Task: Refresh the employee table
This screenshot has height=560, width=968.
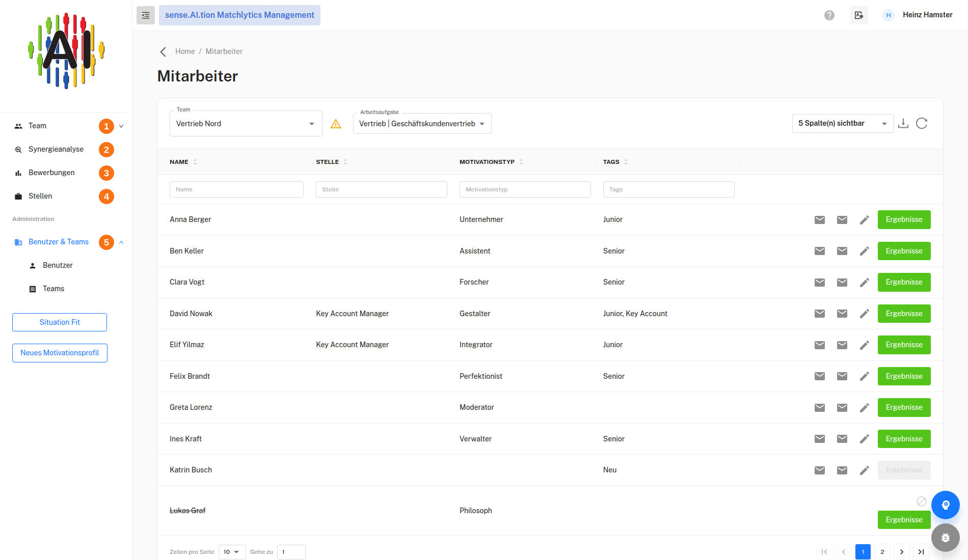Action: (x=922, y=123)
